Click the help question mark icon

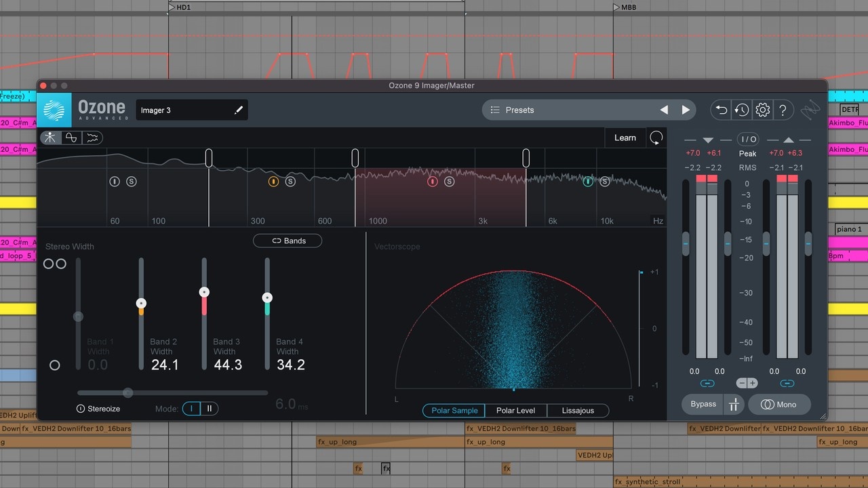(x=783, y=110)
